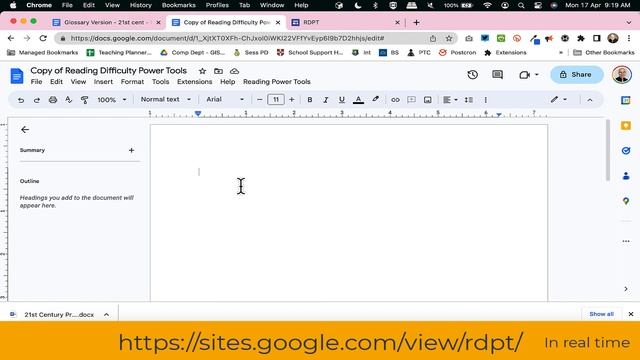
Task: Click Show all downloads
Action: coord(601,314)
